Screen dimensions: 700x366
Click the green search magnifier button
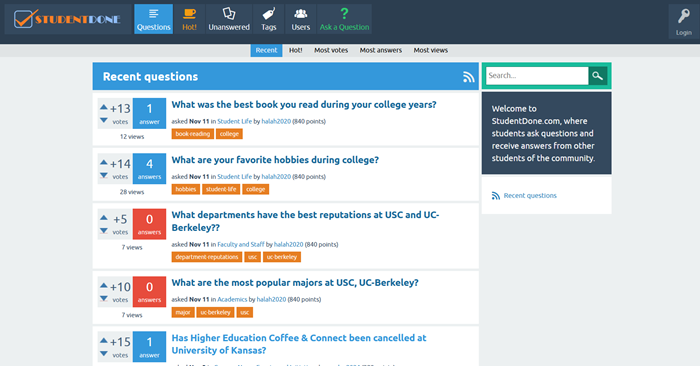click(598, 76)
